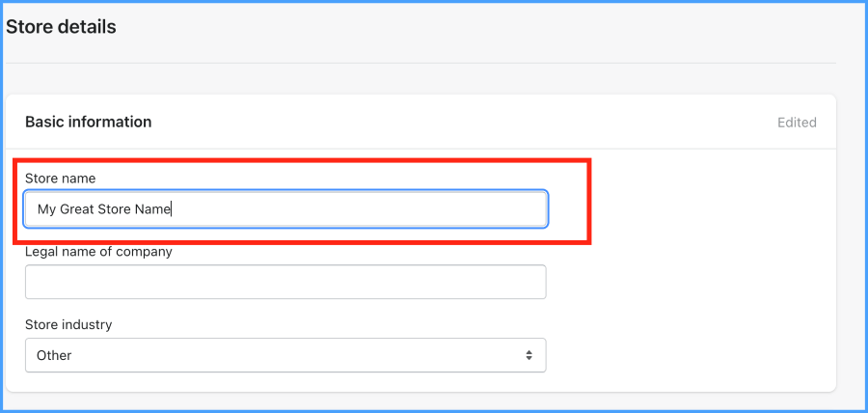The image size is (868, 413).
Task: Click the 'Edited' status text
Action: (797, 123)
